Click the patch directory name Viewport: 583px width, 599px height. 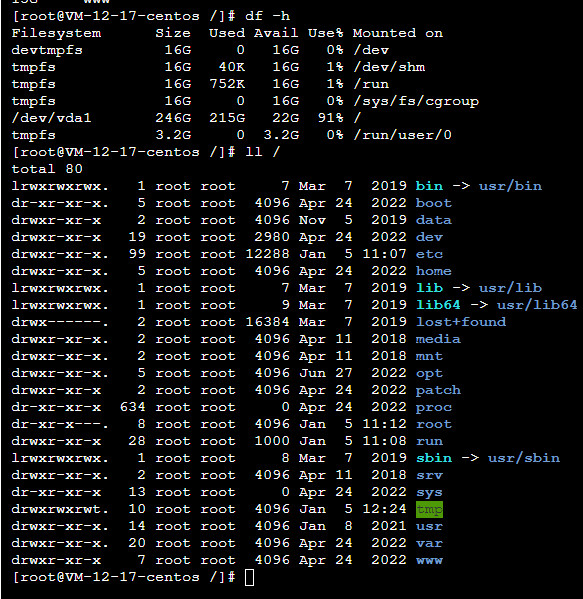pos(438,390)
